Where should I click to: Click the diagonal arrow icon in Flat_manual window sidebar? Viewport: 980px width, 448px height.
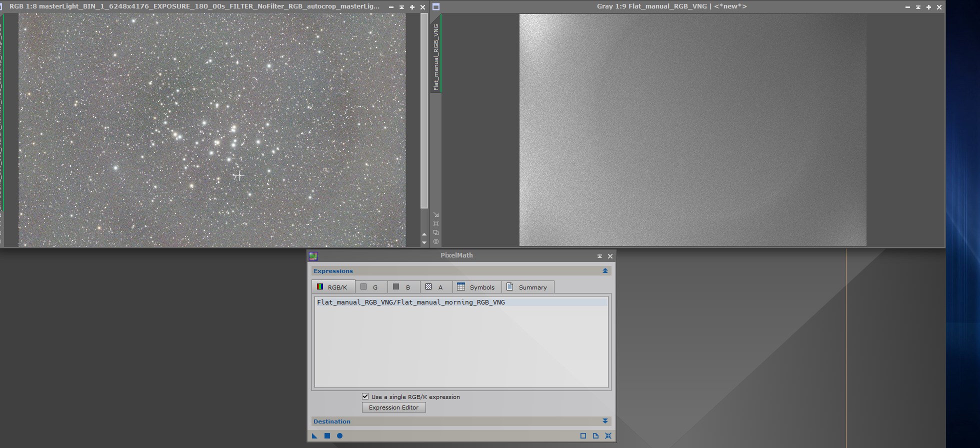click(436, 215)
